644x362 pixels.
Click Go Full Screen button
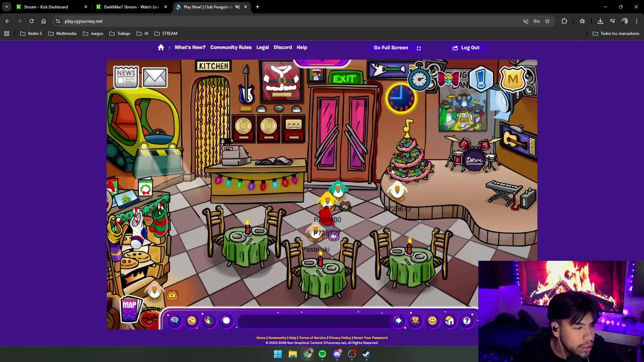pyautogui.click(x=397, y=48)
